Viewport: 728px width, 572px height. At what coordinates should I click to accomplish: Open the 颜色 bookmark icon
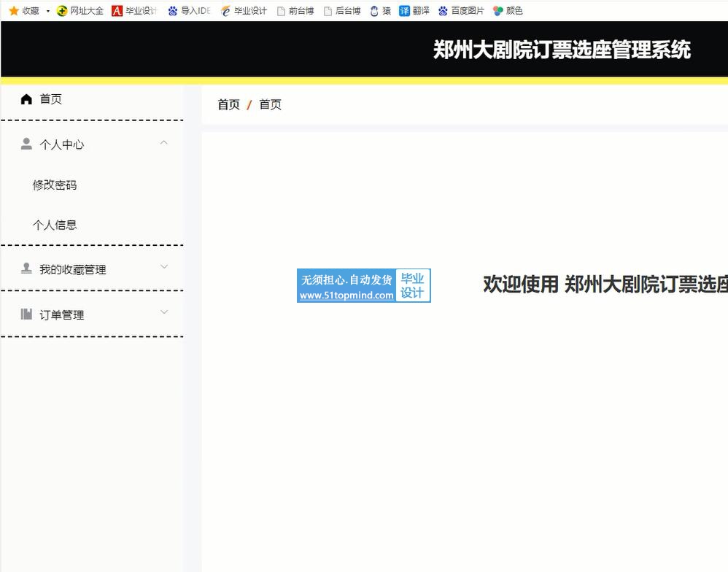[x=498, y=11]
